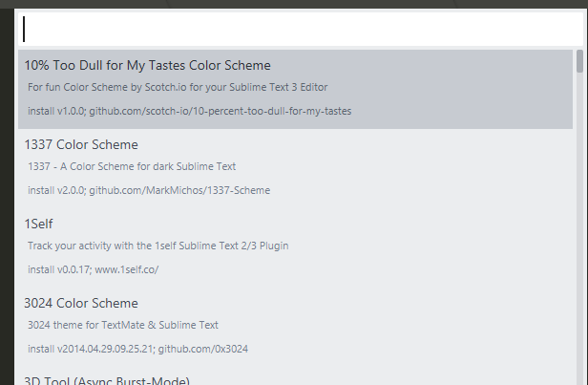This screenshot has height=385, width=588.
Task: Click the 'install v2014.04.29.09.25.21' version text
Action: pos(90,349)
